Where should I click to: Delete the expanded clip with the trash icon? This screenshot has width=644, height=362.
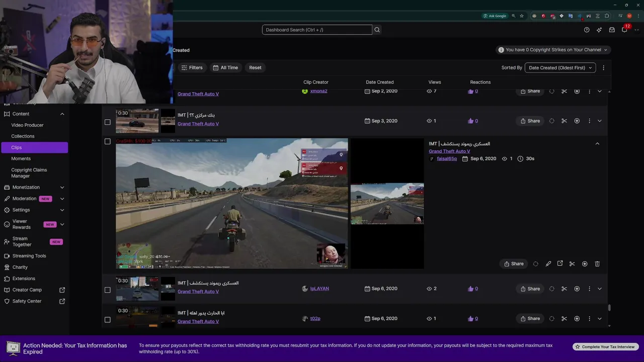click(597, 263)
